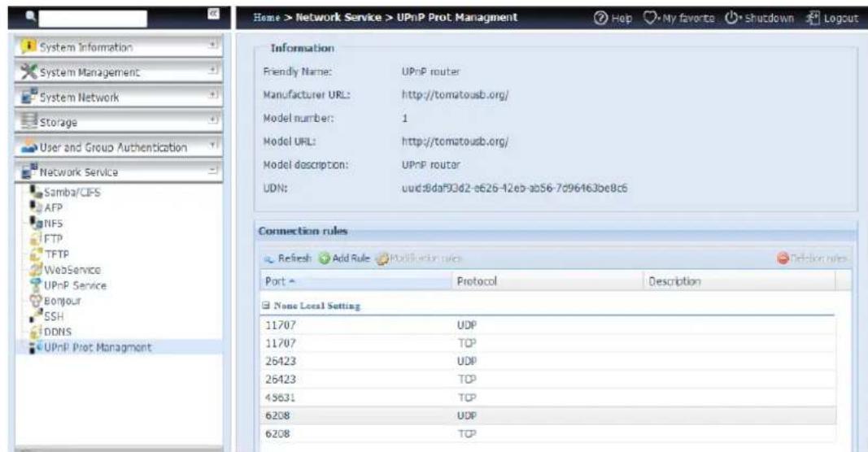Expand the Storage section
Viewport: 868px width, 452px height.
(213, 120)
